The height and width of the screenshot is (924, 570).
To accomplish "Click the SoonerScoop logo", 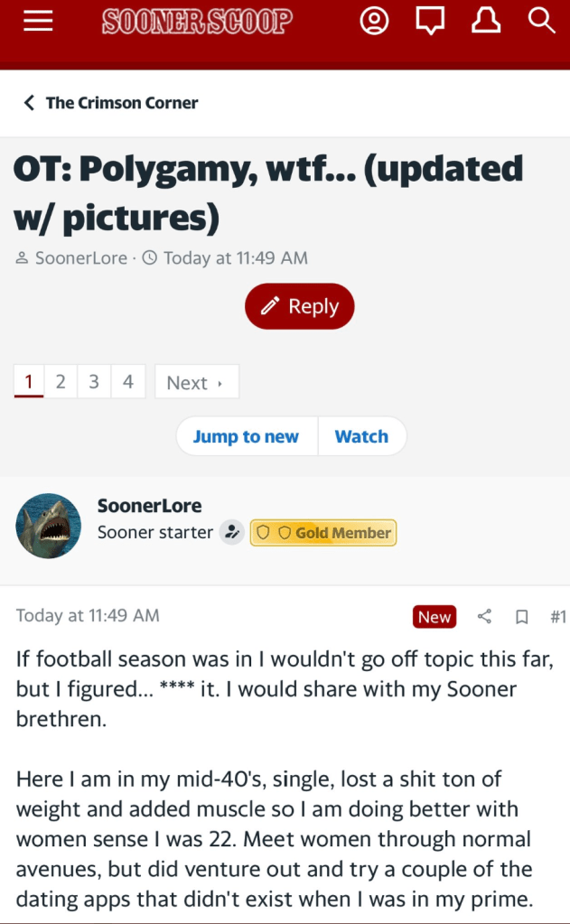I will pos(197,21).
